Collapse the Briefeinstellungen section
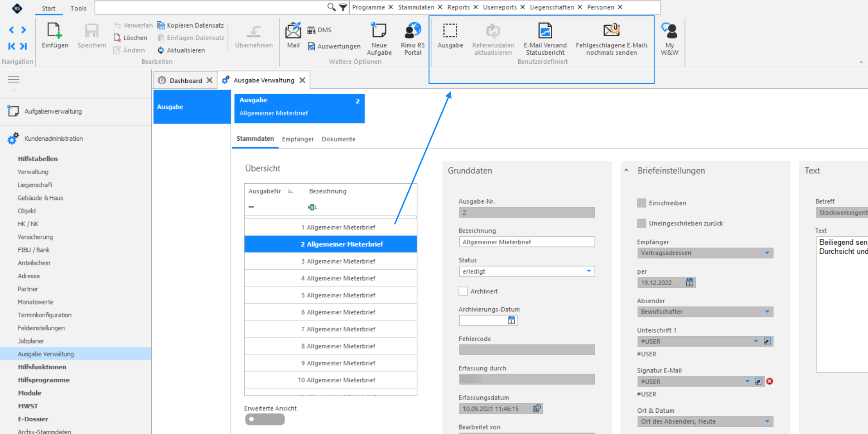This screenshot has height=434, width=868. coord(626,171)
